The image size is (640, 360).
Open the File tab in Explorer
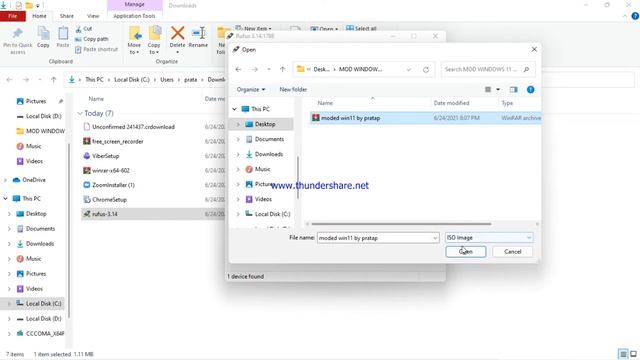click(13, 16)
